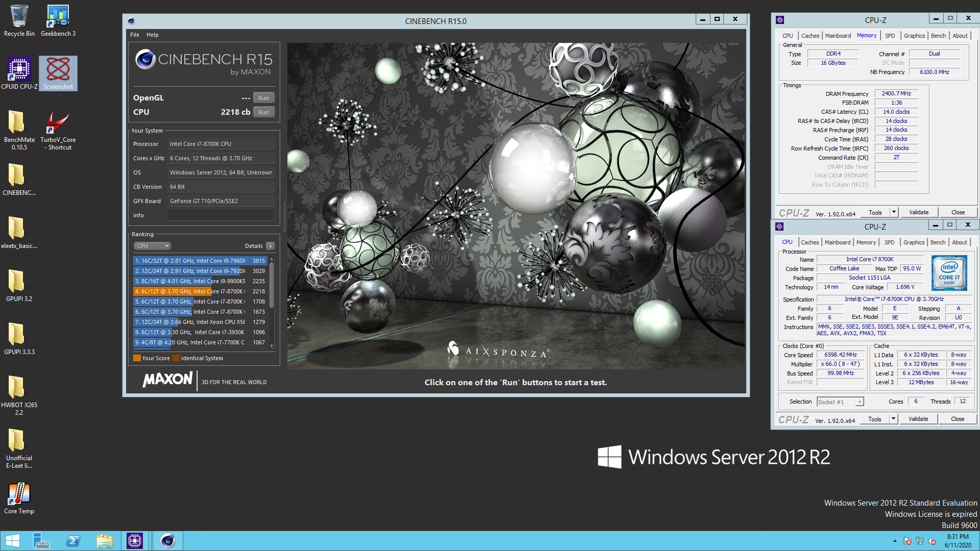The width and height of the screenshot is (980, 551).
Task: Open the eleetx_basic folder icon
Action: 19,233
